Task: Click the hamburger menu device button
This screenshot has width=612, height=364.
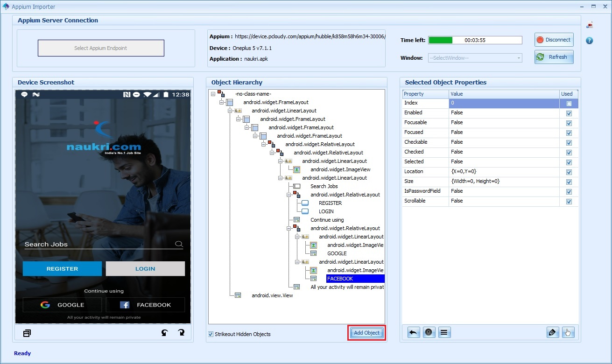Action: click(x=444, y=332)
